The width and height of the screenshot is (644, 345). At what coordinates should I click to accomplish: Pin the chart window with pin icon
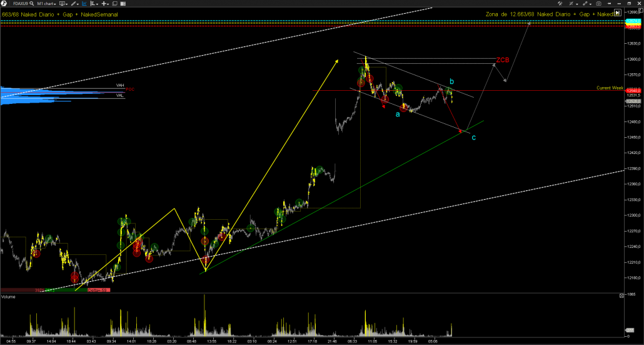pyautogui.click(x=609, y=3)
